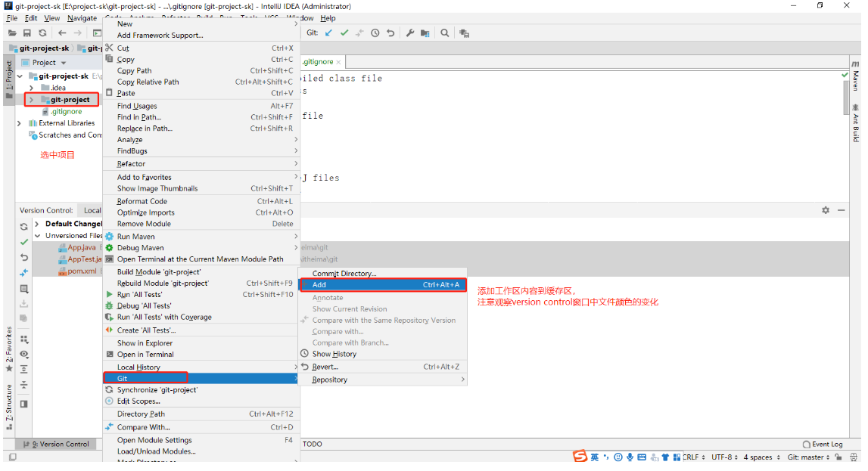Open the Git: master branch selector

click(808, 457)
